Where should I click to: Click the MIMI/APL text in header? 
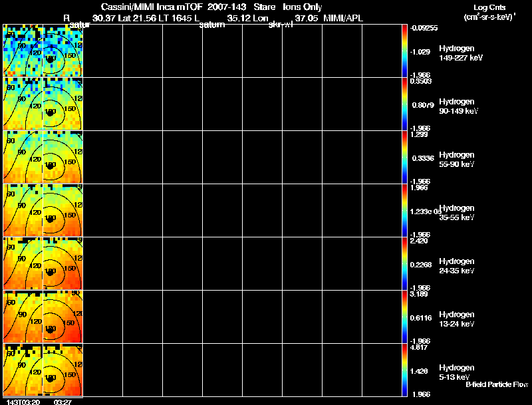343,18
